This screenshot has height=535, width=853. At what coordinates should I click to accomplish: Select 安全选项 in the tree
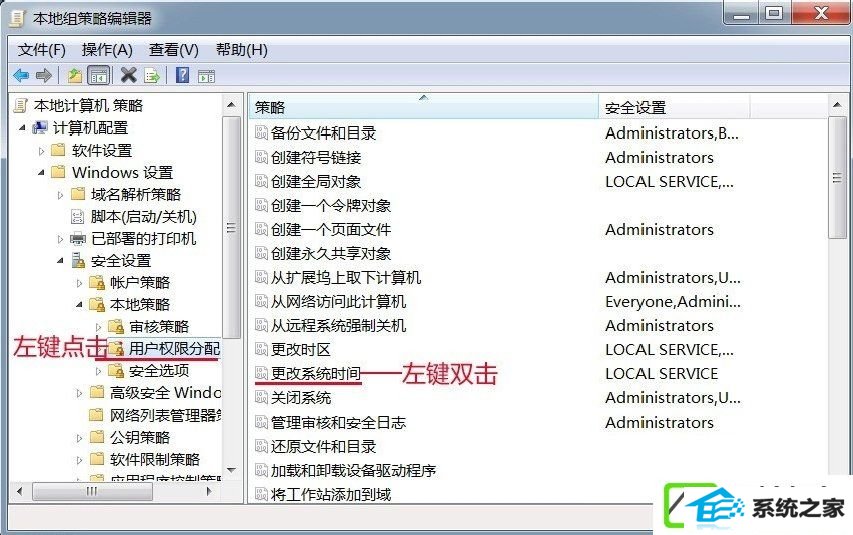click(159, 371)
